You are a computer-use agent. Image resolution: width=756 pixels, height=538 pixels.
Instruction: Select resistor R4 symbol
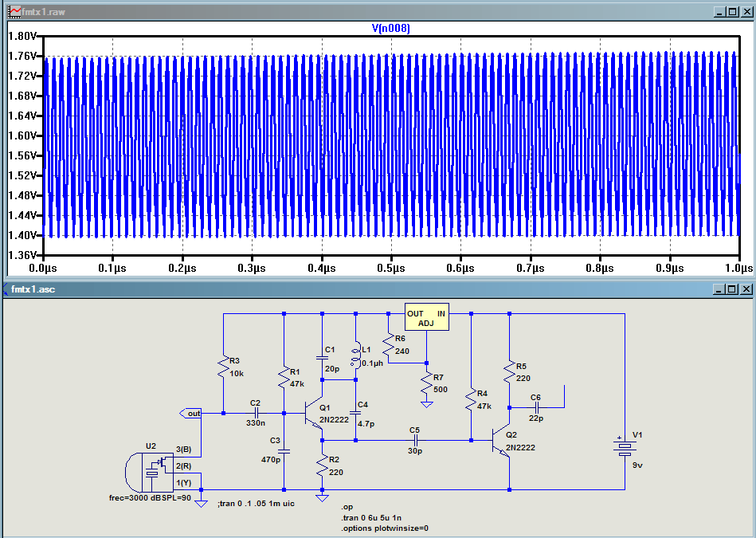[471, 400]
